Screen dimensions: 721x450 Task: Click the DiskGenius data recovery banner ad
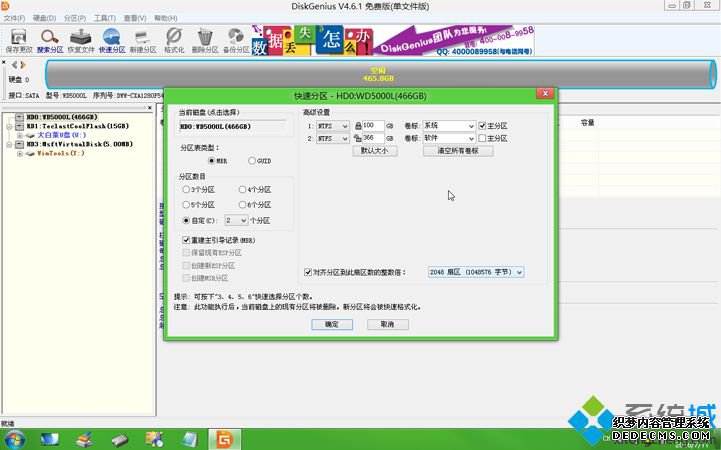(393, 40)
